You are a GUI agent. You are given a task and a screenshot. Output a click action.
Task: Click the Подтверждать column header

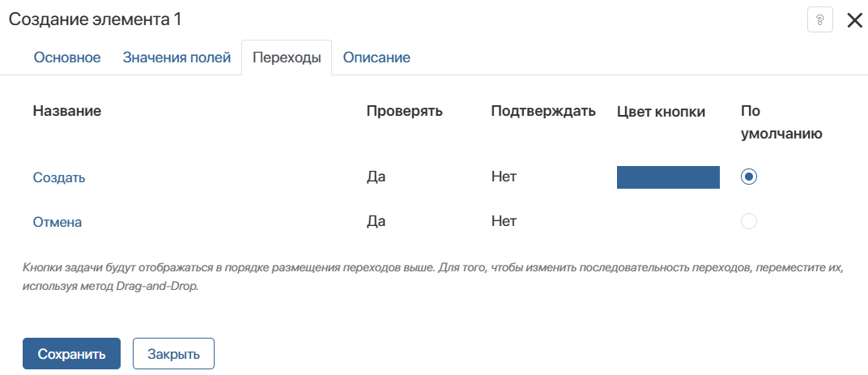coord(543,111)
